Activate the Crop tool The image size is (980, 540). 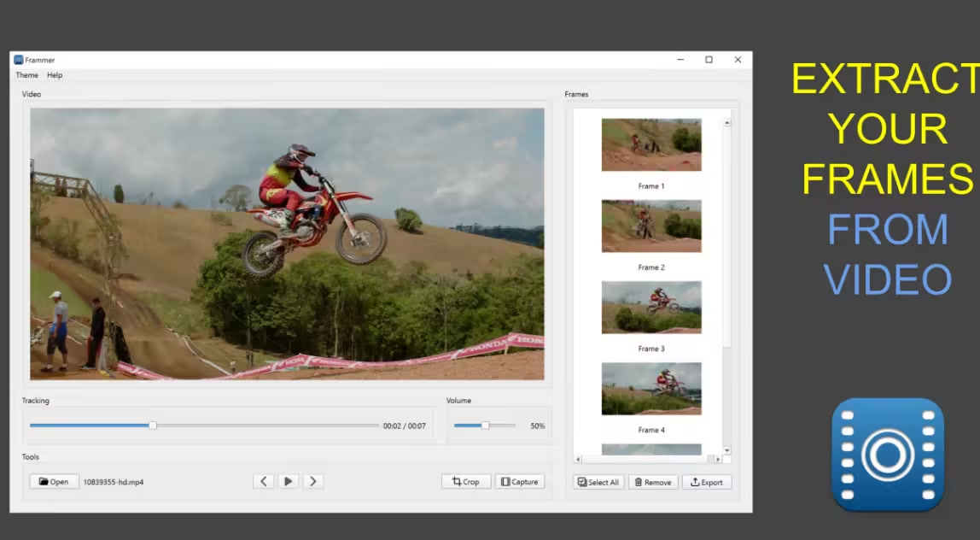click(466, 482)
